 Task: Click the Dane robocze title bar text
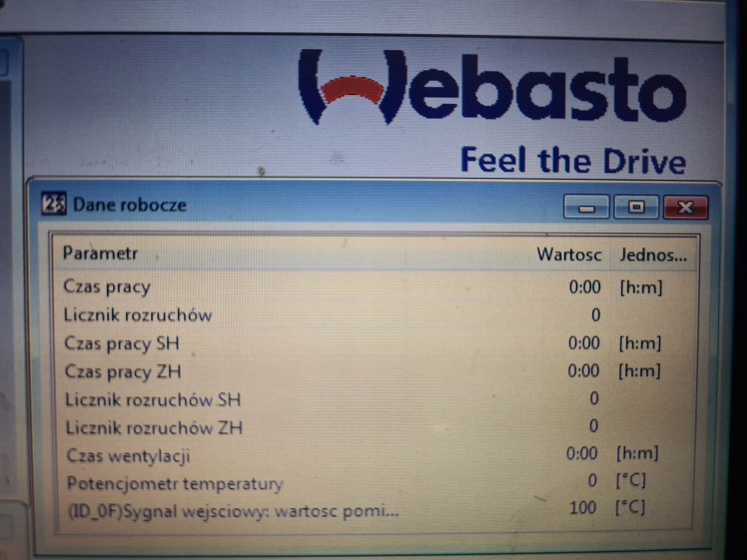(x=130, y=205)
